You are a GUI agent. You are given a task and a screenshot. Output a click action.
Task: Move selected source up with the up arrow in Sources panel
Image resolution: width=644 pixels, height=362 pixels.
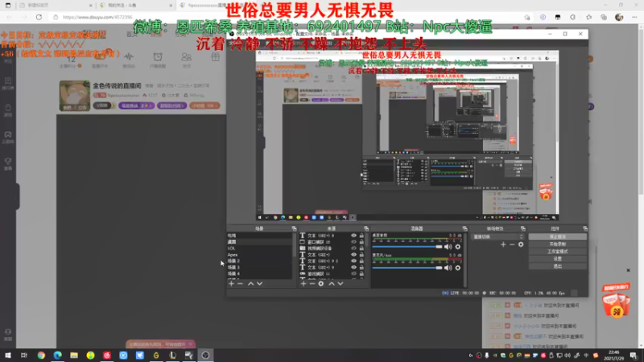pos(332,284)
